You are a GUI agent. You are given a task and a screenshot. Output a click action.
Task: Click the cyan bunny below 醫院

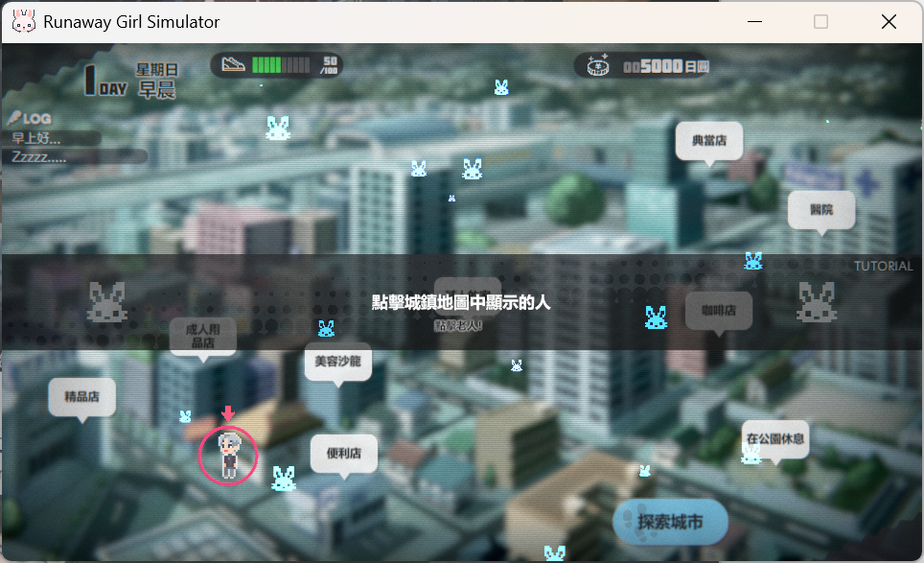coord(753,260)
